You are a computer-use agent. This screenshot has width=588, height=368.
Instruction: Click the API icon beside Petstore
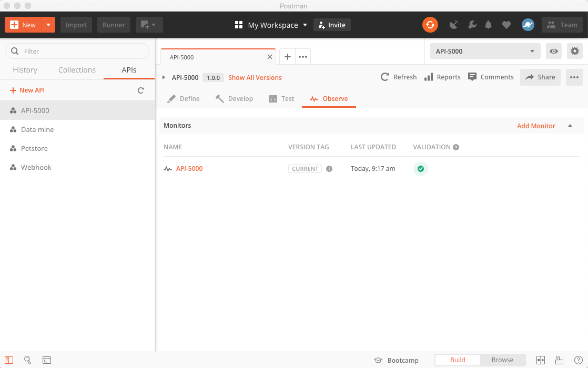point(13,148)
